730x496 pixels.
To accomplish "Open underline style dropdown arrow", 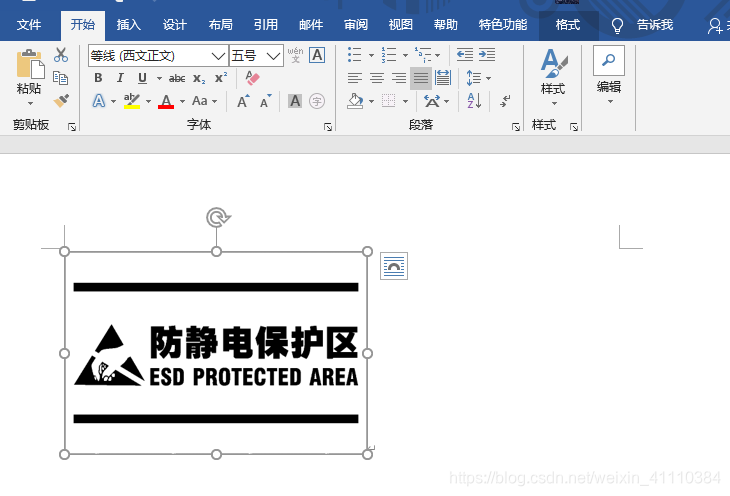I will (x=159, y=78).
